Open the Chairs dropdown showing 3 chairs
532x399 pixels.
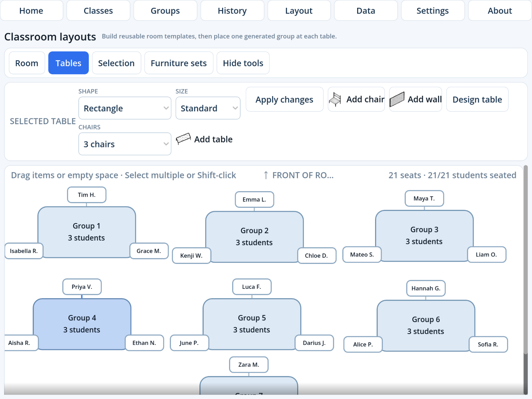[x=125, y=144]
